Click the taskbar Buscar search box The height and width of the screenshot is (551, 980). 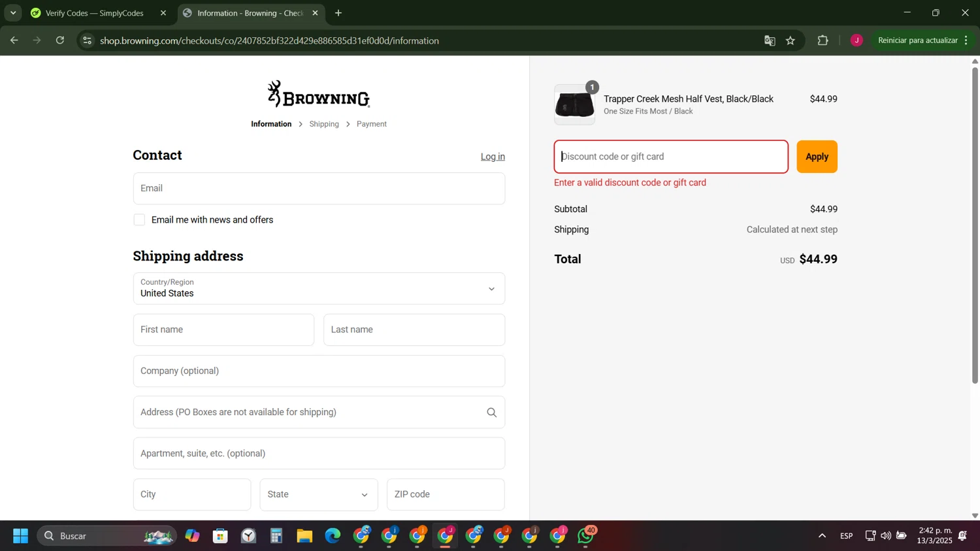point(106,536)
